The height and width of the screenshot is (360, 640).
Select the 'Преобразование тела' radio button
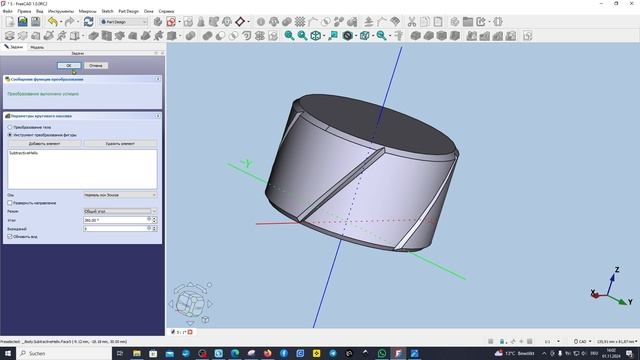coord(10,127)
